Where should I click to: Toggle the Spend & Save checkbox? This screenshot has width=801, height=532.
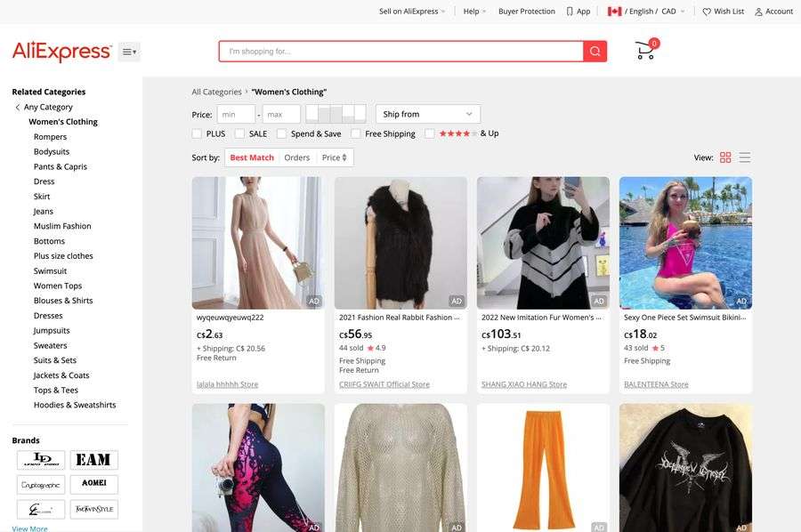tap(281, 133)
